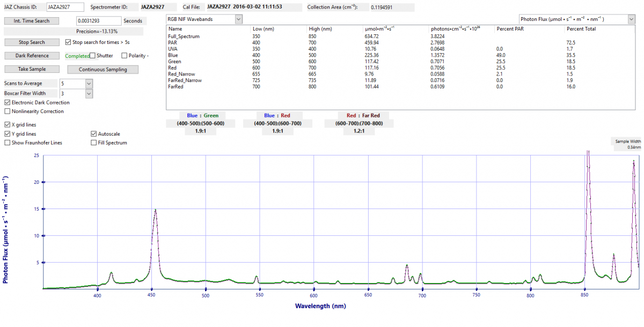Enable the Shutter checkbox
The image size is (644, 327).
[93, 56]
